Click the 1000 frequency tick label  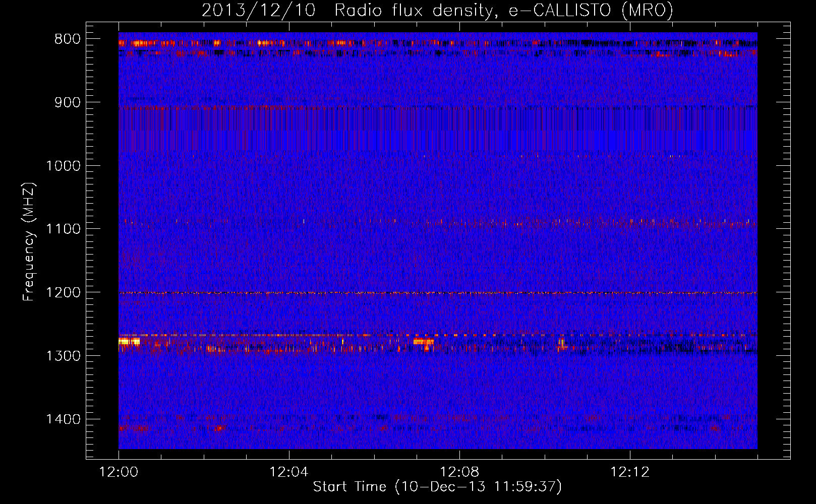pos(64,166)
